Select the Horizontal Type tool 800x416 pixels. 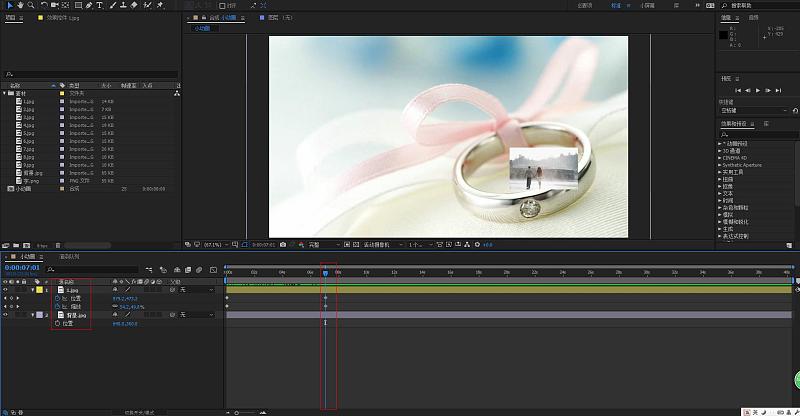[x=99, y=5]
